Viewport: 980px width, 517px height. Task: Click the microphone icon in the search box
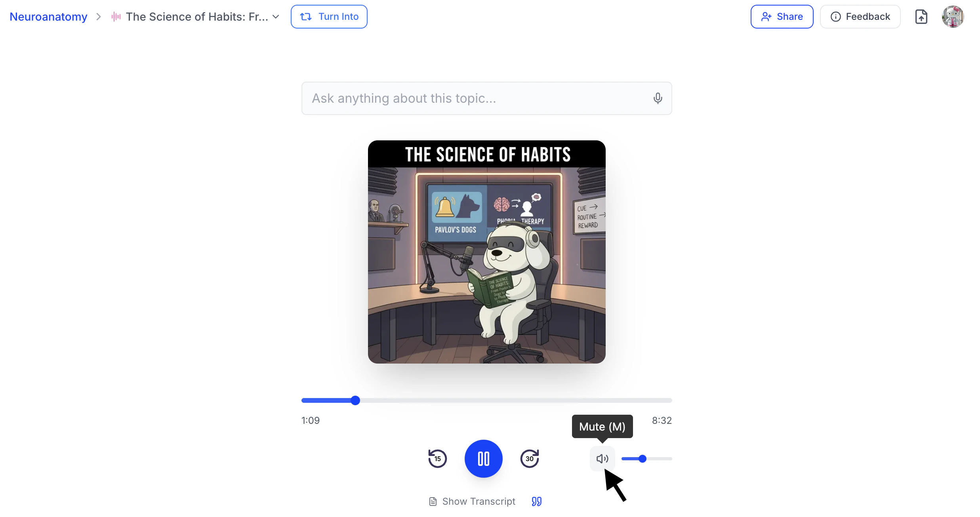(658, 98)
